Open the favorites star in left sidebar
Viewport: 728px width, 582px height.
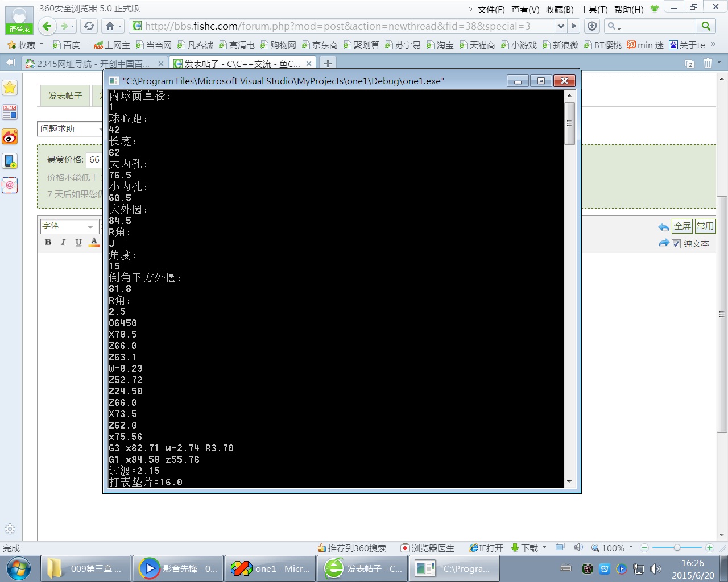[x=10, y=88]
